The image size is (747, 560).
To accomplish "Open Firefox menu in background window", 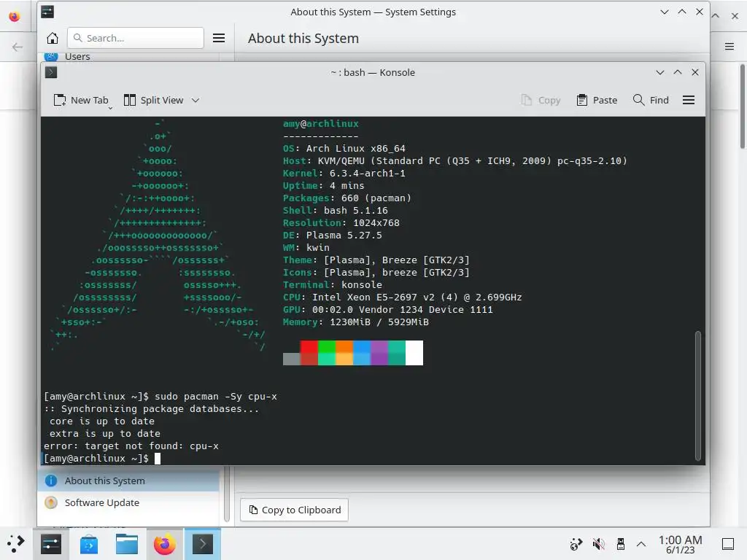I will [729, 46].
